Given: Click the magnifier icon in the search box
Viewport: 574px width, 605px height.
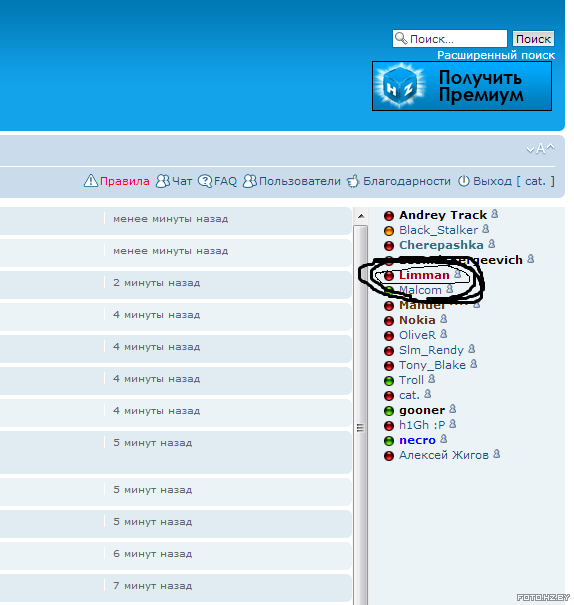Looking at the screenshot, I should click(401, 38).
